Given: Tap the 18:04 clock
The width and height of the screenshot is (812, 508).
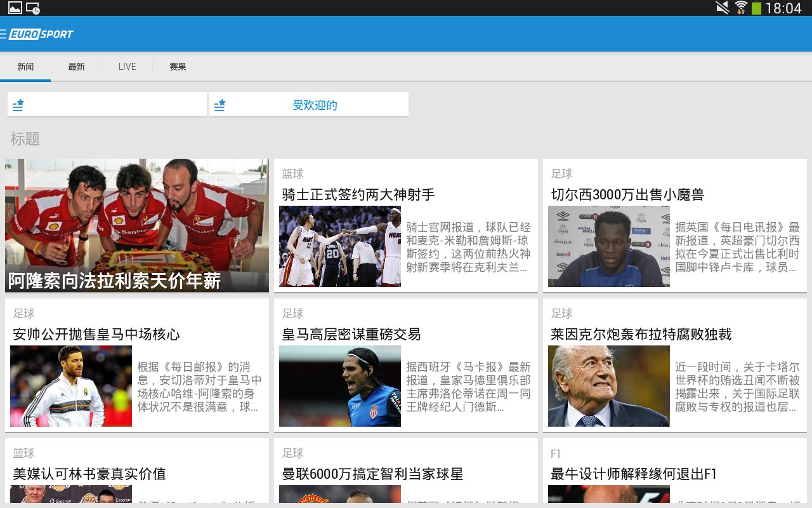Looking at the screenshot, I should point(783,8).
